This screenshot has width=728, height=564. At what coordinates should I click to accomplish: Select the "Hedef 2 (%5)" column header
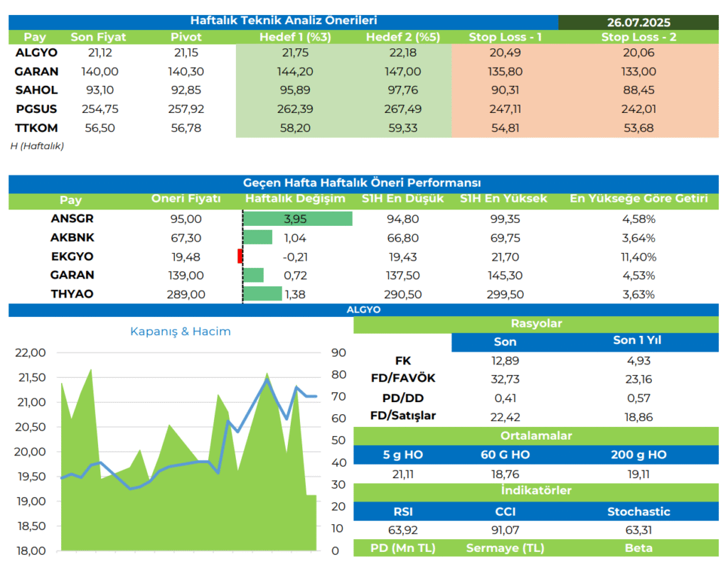coord(402,37)
